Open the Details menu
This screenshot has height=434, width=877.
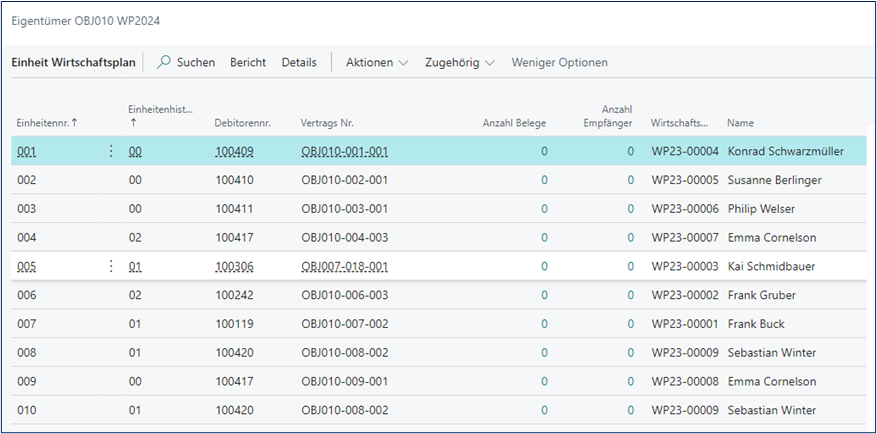(x=298, y=62)
